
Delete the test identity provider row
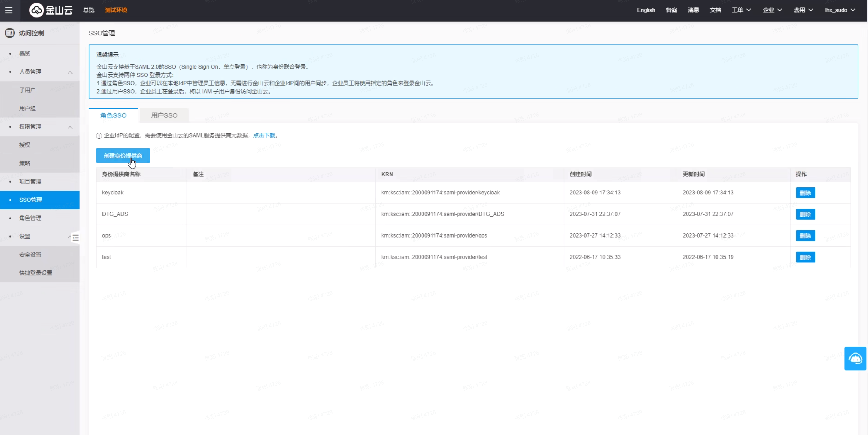click(805, 257)
